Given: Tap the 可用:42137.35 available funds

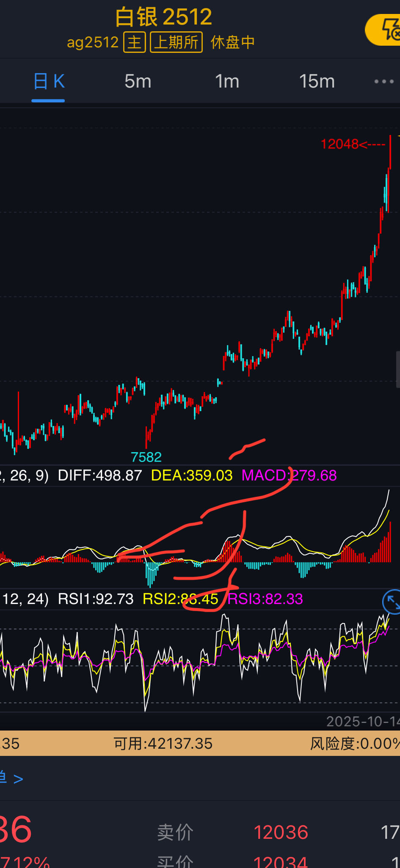Looking at the screenshot, I should (x=163, y=743).
